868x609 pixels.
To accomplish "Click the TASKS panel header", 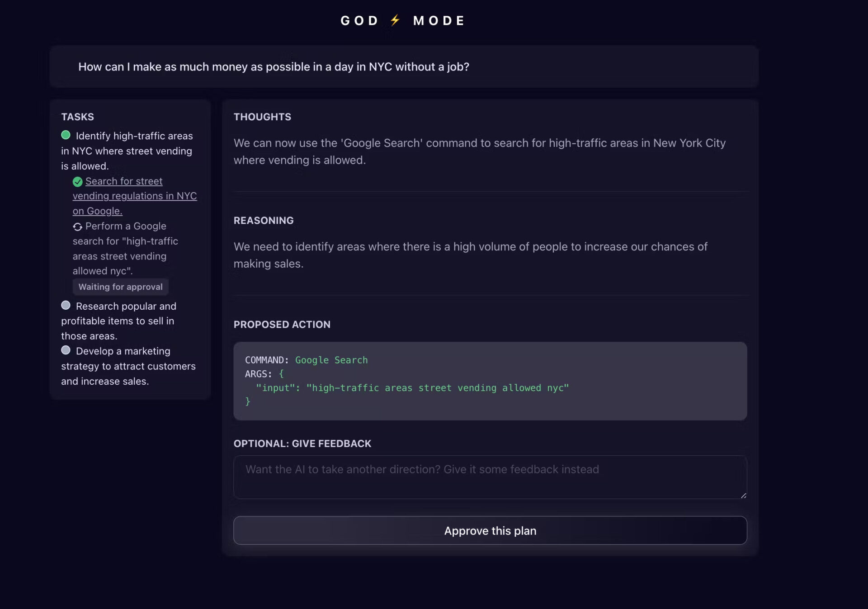I will 77,117.
